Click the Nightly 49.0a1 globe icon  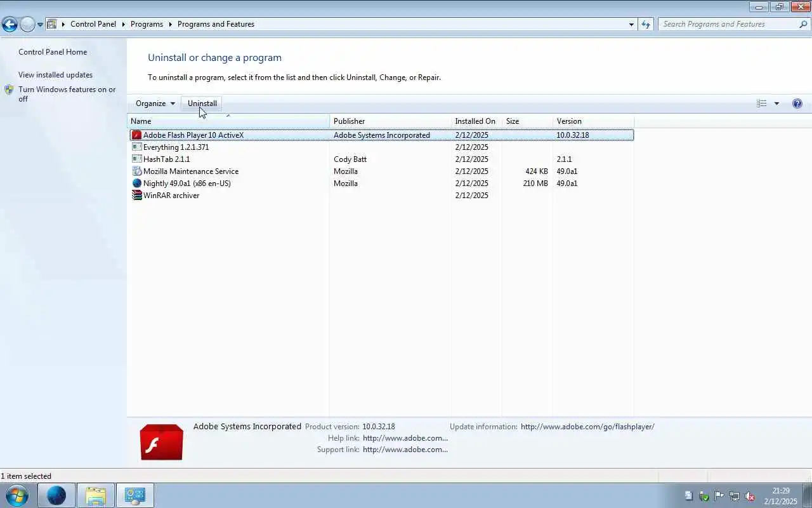point(136,184)
